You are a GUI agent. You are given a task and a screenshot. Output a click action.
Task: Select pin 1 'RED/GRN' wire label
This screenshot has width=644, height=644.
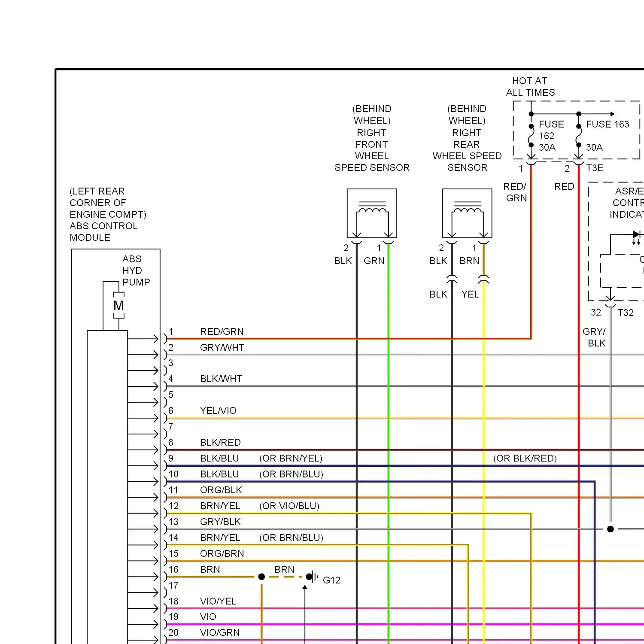click(x=222, y=331)
